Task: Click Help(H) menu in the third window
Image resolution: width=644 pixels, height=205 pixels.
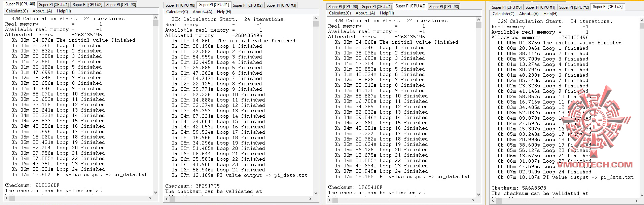Action: 387,13
